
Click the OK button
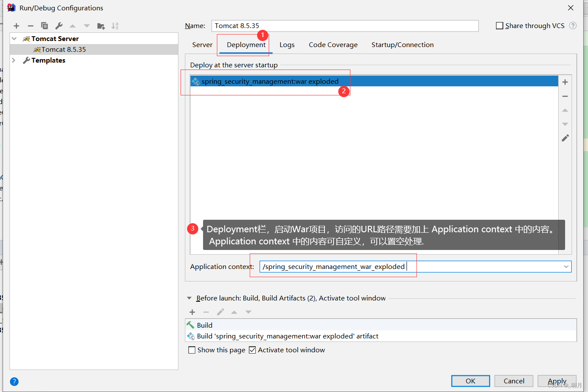pyautogui.click(x=470, y=381)
